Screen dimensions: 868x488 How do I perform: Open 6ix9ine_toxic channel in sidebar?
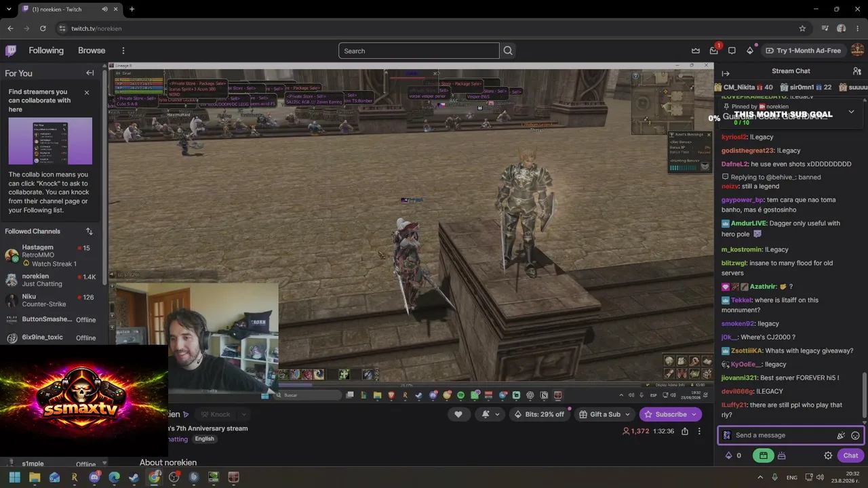coord(51,338)
